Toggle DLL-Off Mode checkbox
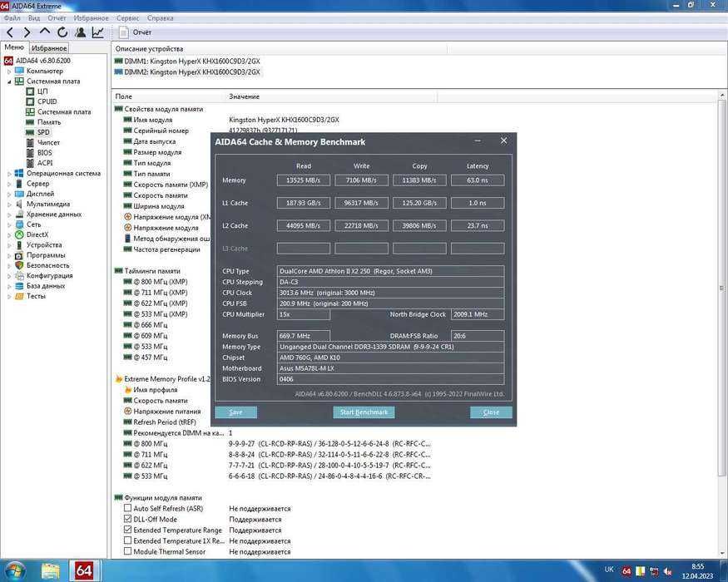Image resolution: width=728 pixels, height=582 pixels. coord(127,519)
